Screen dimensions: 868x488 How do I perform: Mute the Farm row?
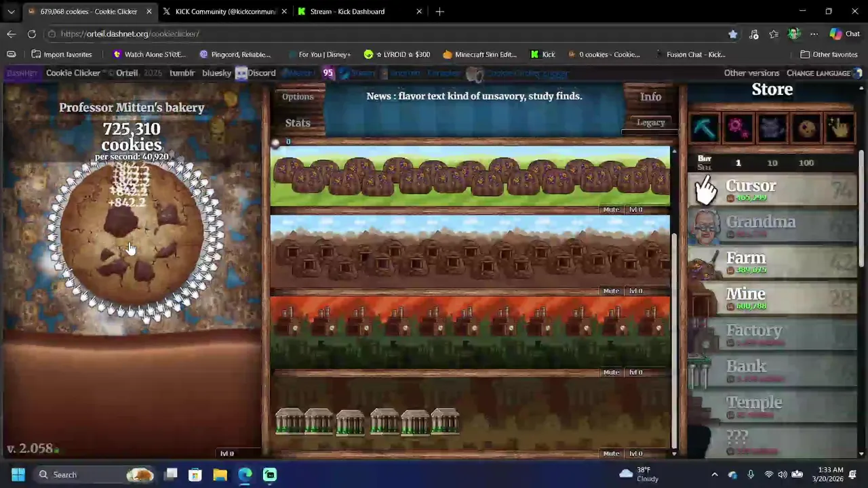tap(611, 209)
